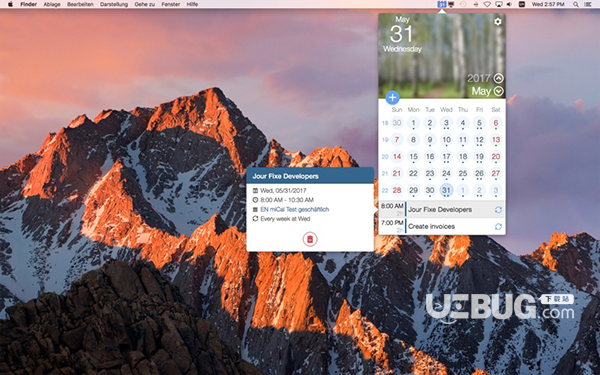Click the 2017 year label
600x375 pixels.
[479, 78]
